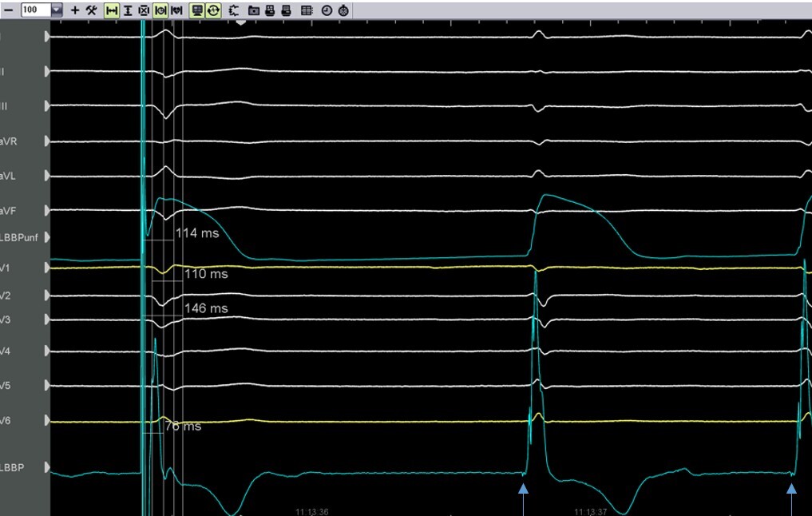This screenshot has width=812, height=516.
Task: Click the stopwatch timer icon
Action: click(343, 10)
